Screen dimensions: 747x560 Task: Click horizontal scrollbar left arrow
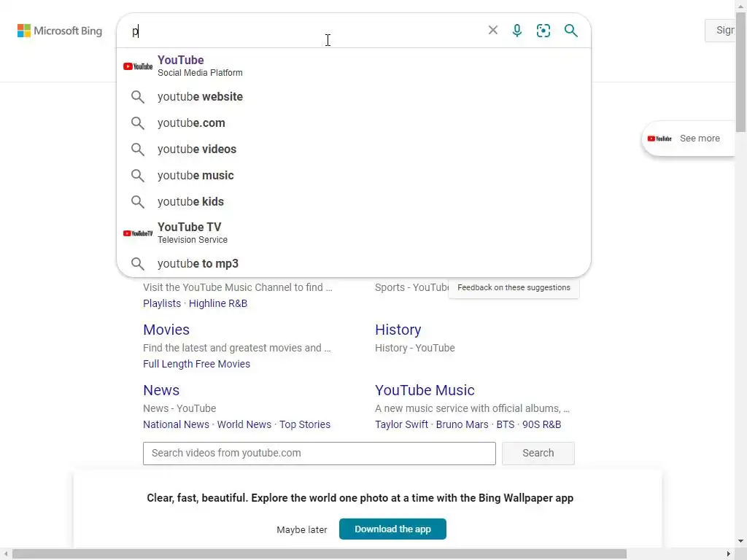pyautogui.click(x=5, y=554)
